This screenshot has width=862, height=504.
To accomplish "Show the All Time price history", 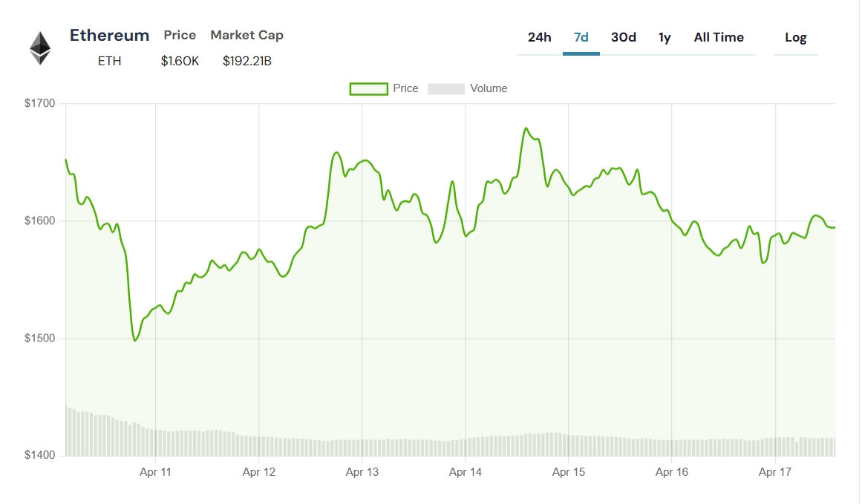I will [x=719, y=37].
